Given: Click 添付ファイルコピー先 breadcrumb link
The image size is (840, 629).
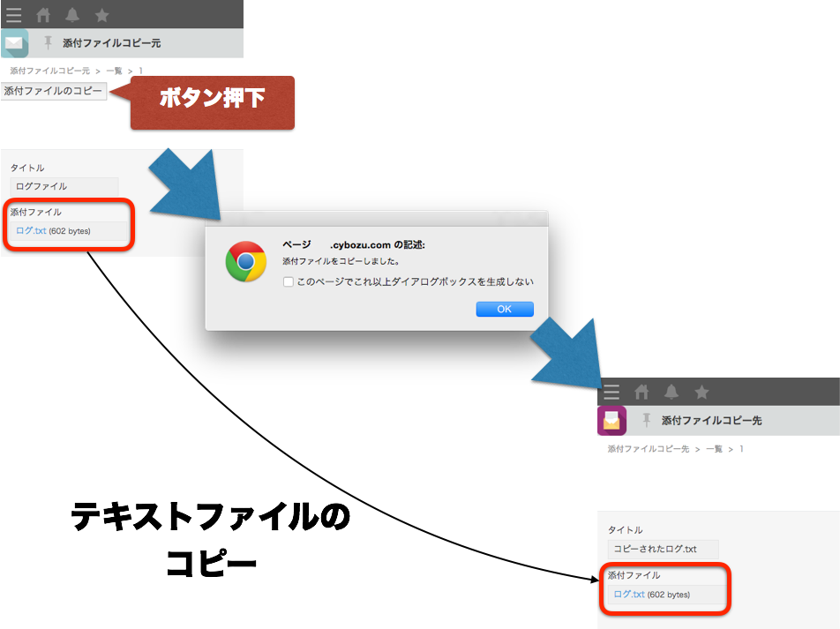Looking at the screenshot, I should click(649, 449).
